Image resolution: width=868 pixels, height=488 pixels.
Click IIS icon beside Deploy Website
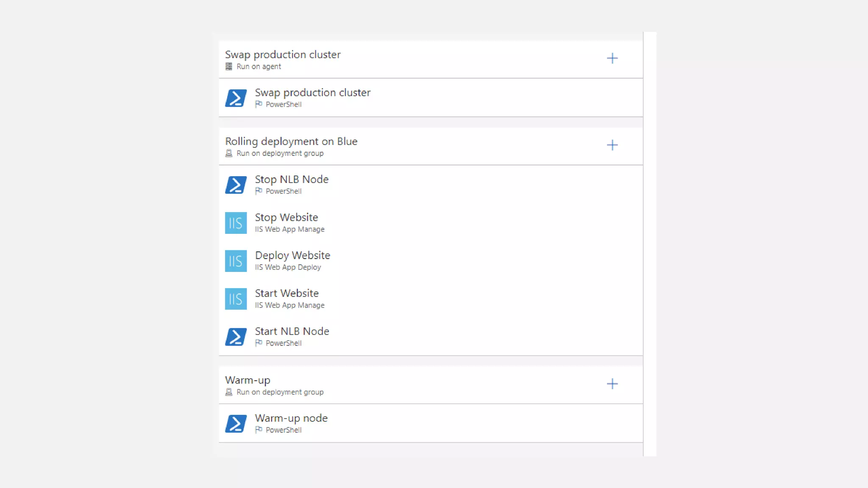(x=236, y=261)
